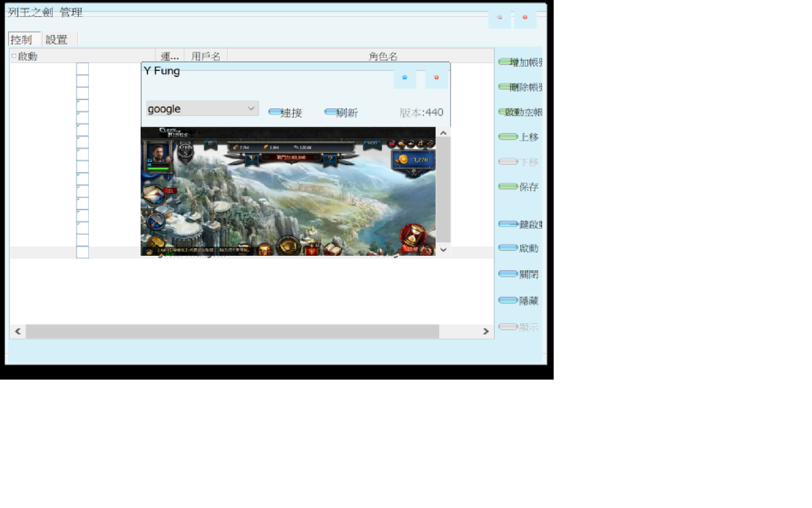
Task: Minimize the 列王之劍 管理 window
Action: (499, 17)
